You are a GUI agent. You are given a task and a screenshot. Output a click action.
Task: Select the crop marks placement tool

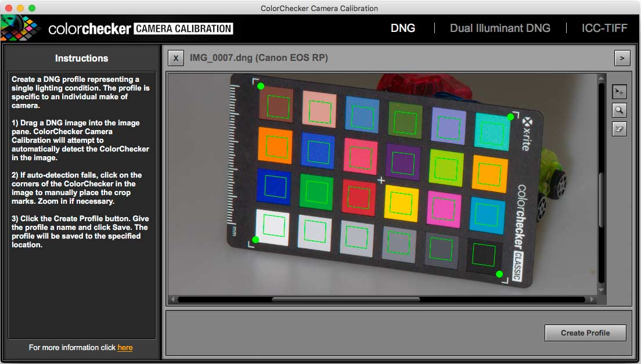(620, 92)
